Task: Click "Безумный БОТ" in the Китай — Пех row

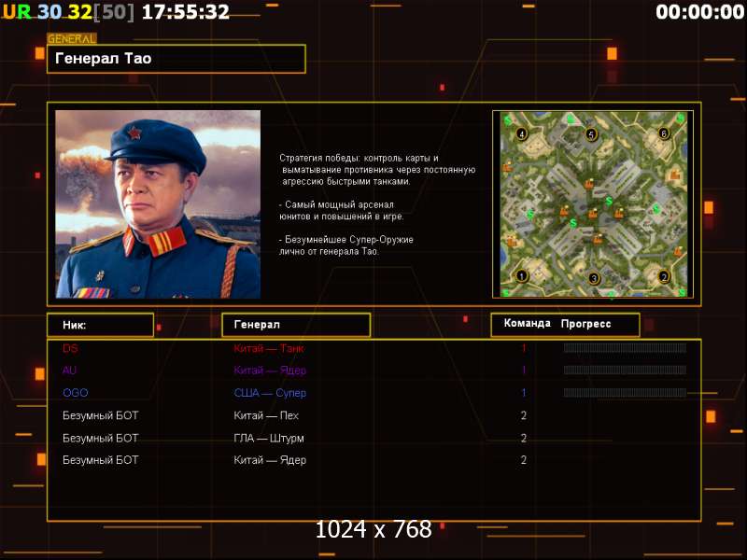Action: point(101,415)
